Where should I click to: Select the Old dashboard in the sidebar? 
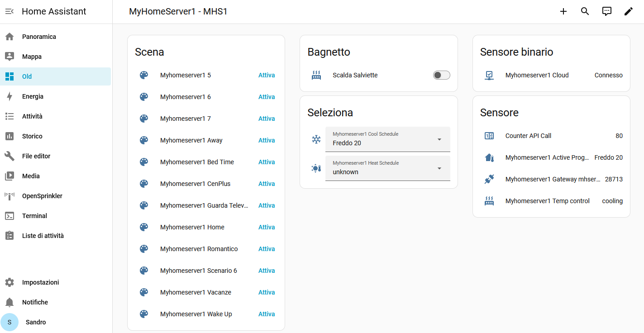pyautogui.click(x=56, y=76)
